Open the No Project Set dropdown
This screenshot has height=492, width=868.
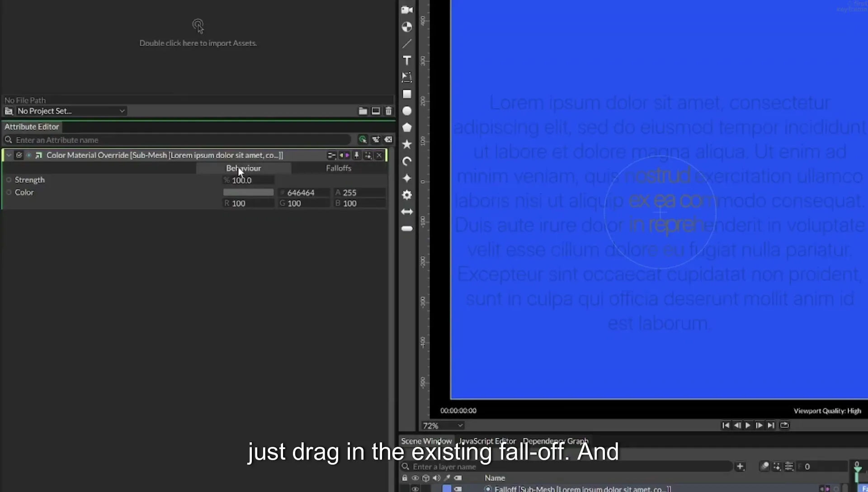coord(71,111)
